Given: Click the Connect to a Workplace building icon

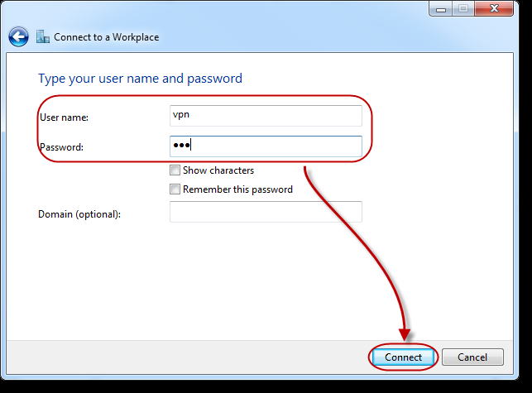Looking at the screenshot, I should click(43, 36).
